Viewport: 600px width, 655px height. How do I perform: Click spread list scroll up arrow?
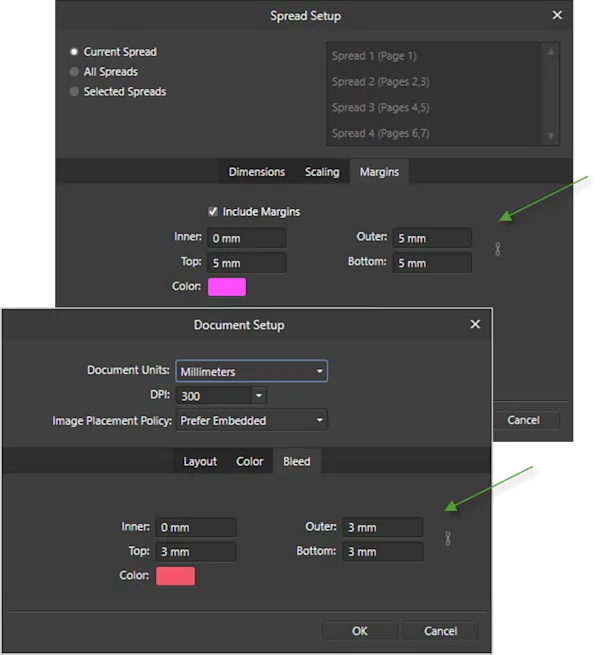click(551, 52)
